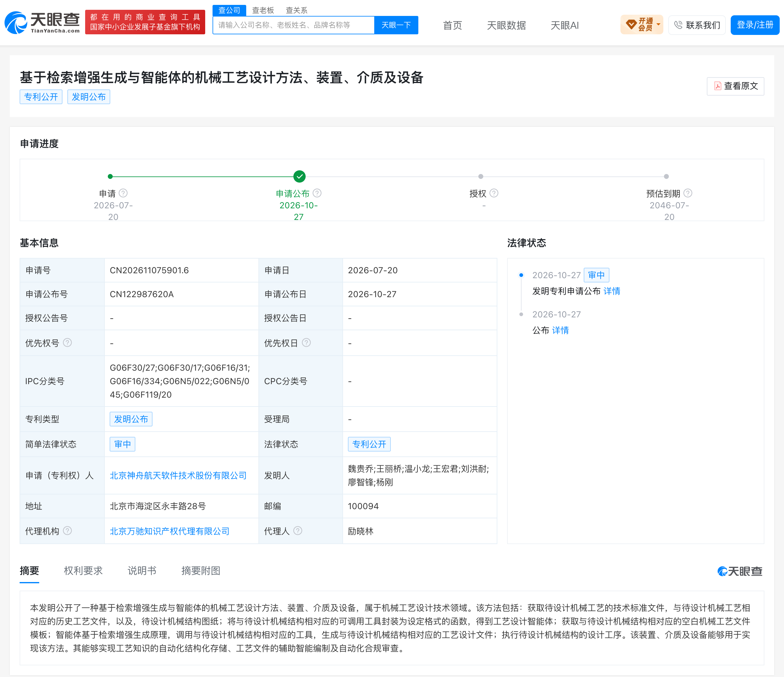Click help icon next to 申请 step

tap(123, 193)
